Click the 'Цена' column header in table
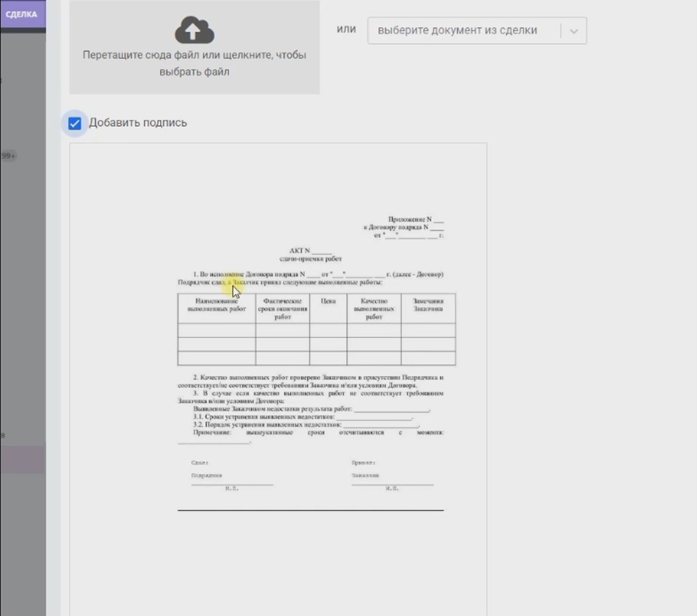 click(328, 302)
